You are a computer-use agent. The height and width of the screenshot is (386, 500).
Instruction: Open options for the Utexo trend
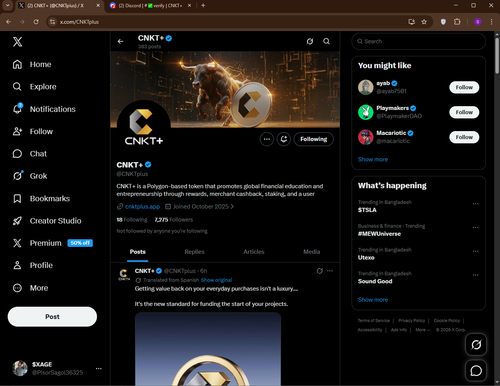[476, 251]
